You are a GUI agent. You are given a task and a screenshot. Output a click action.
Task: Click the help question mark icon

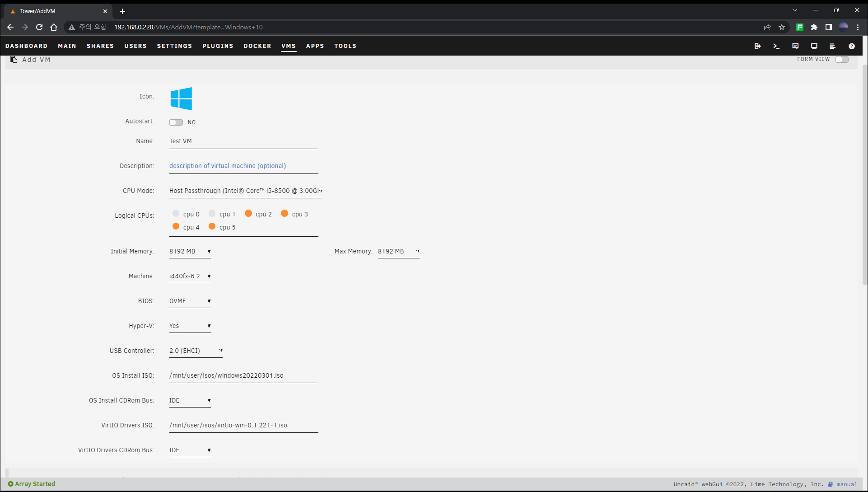(851, 46)
